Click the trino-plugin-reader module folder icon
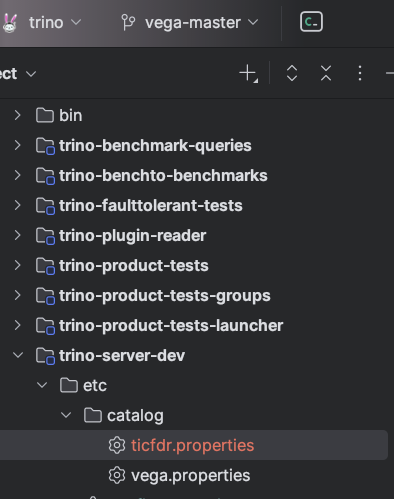 click(45, 236)
